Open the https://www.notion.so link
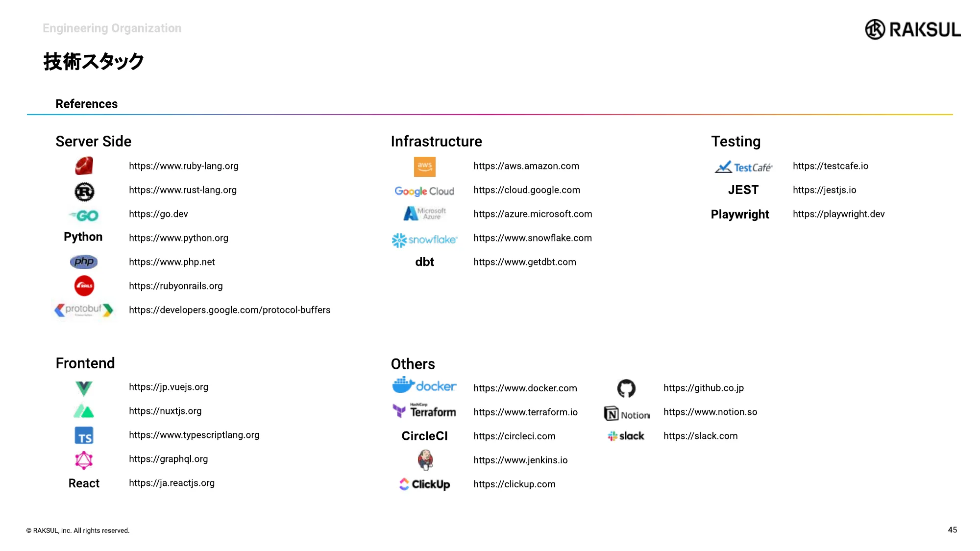The width and height of the screenshot is (980, 551). tap(710, 412)
